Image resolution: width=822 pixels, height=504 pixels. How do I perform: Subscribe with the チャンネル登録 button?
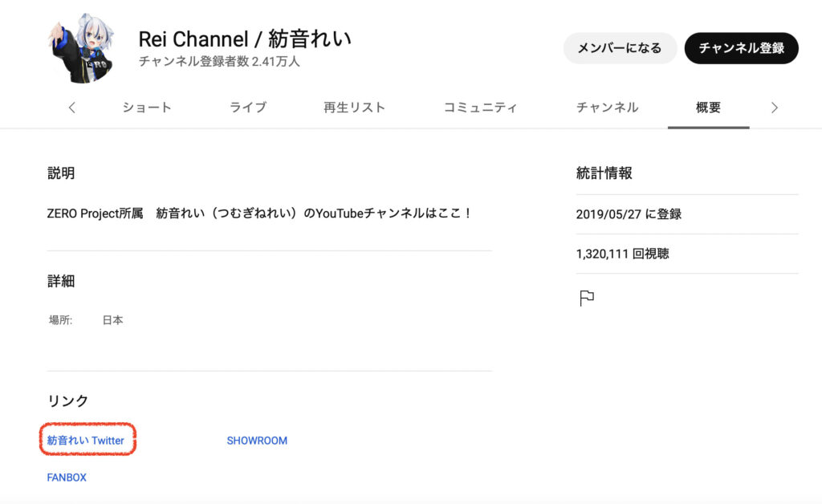(741, 48)
